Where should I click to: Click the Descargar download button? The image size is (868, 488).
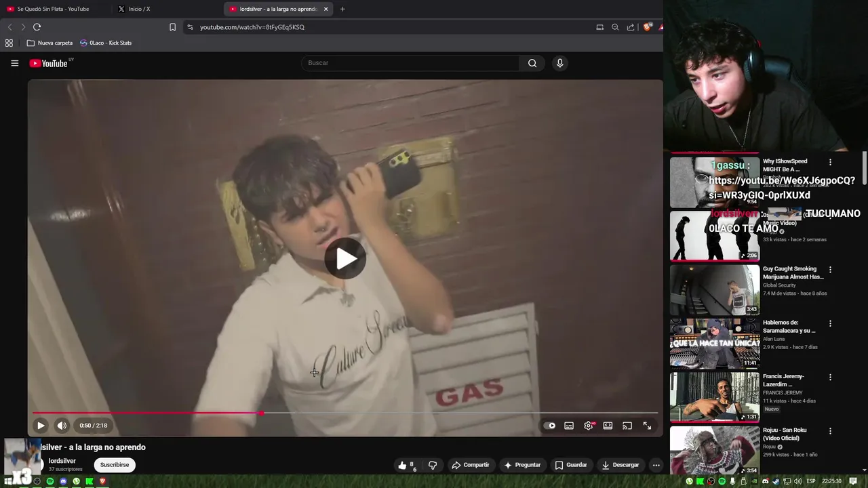click(x=620, y=465)
